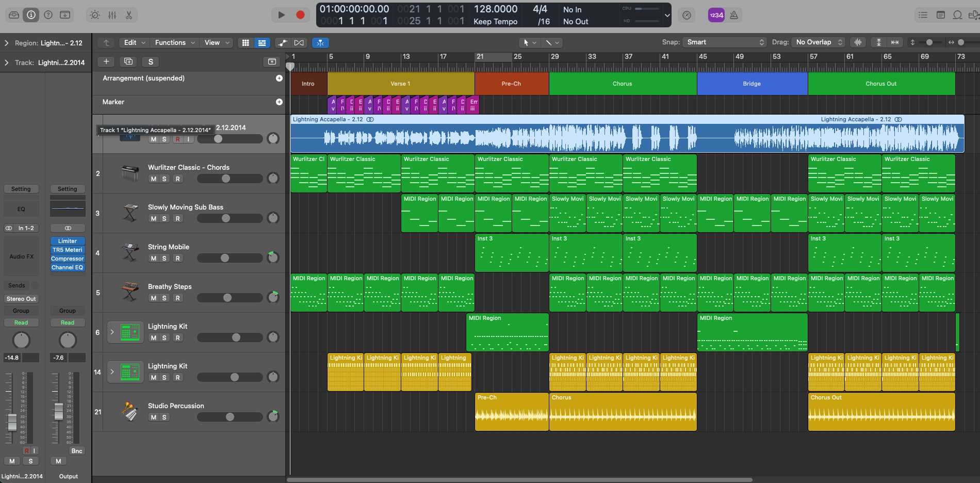Solo the Studio Percussion track
980x483 pixels.
click(x=165, y=417)
